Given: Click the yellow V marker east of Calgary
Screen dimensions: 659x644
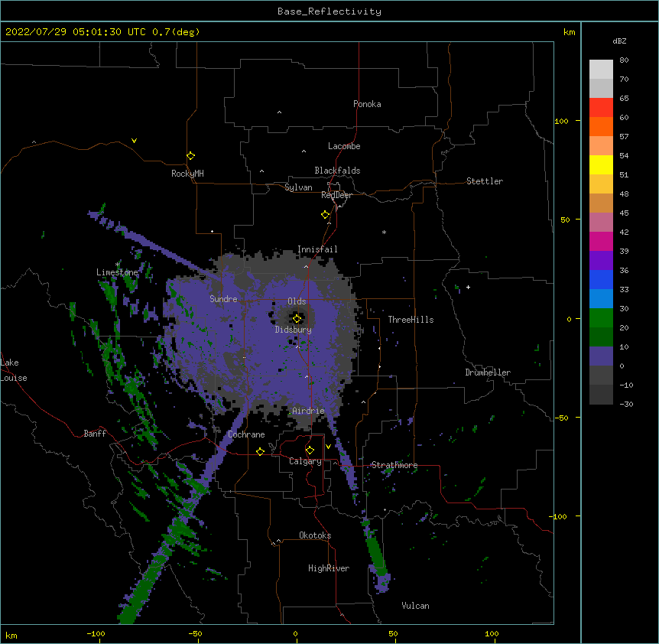Looking at the screenshot, I should [328, 447].
